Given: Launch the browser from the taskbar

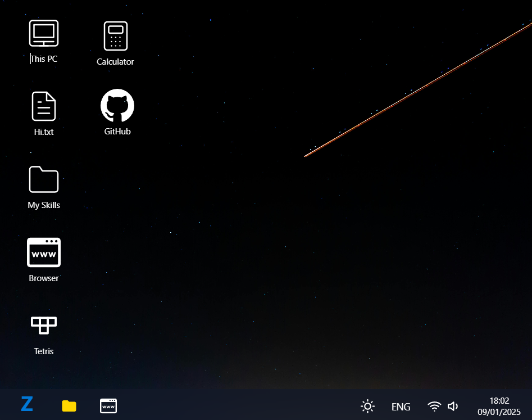Looking at the screenshot, I should 108,405.
